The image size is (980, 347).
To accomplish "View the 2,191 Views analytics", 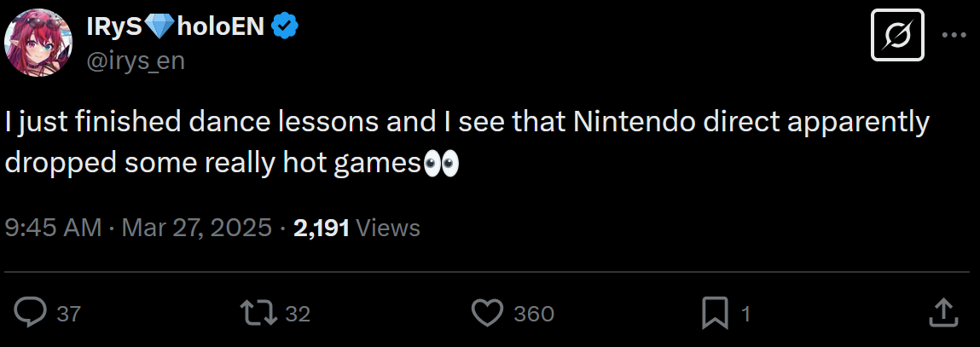I will [x=356, y=228].
